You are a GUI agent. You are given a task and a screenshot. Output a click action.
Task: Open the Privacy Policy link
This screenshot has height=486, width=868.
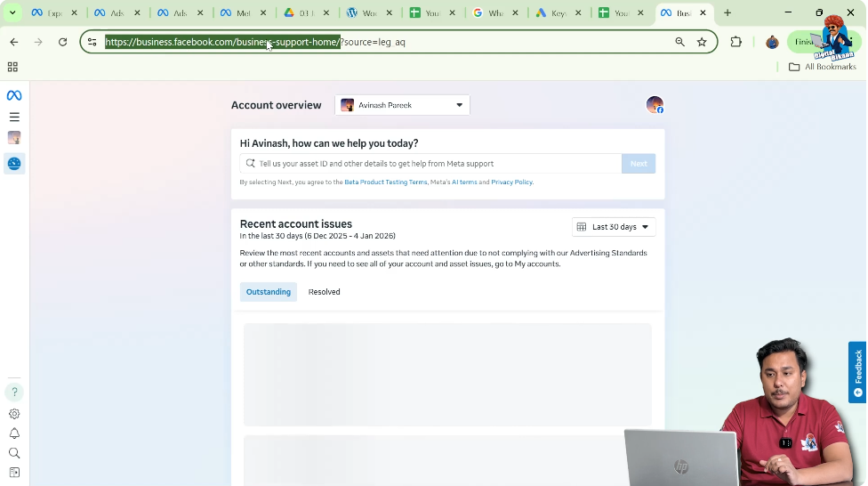[x=511, y=182]
